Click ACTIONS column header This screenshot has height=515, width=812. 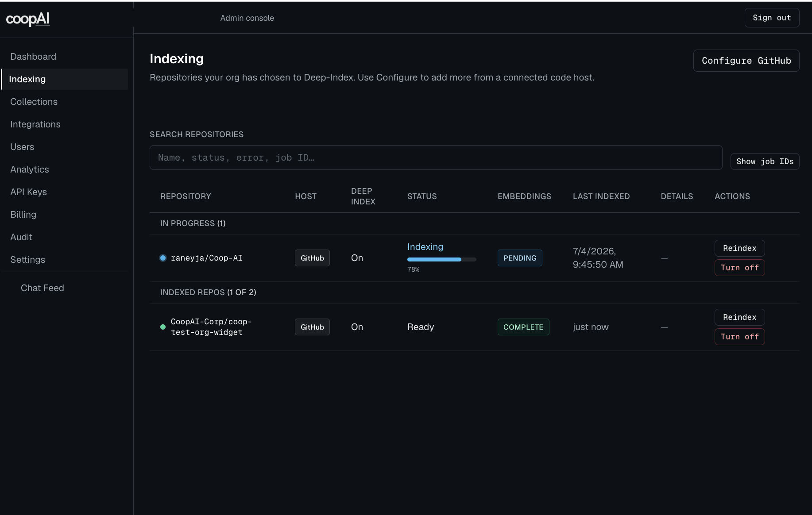(x=732, y=196)
